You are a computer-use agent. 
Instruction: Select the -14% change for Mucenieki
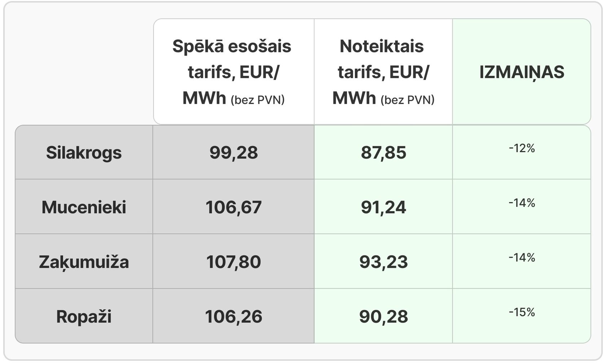[x=522, y=203]
